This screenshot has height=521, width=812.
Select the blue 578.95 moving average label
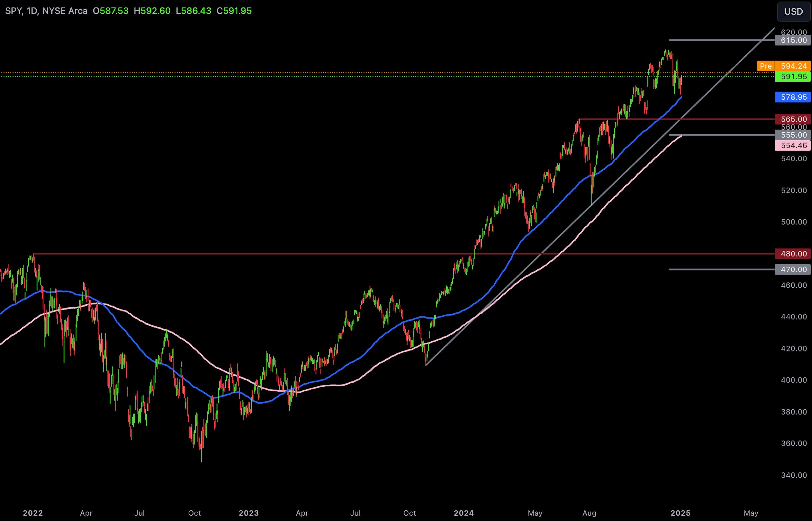pyautogui.click(x=793, y=97)
